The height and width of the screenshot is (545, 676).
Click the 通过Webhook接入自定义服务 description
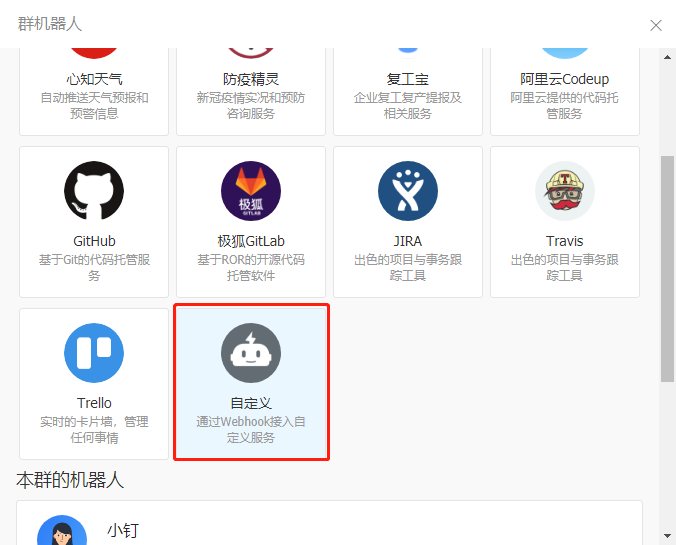tap(251, 429)
